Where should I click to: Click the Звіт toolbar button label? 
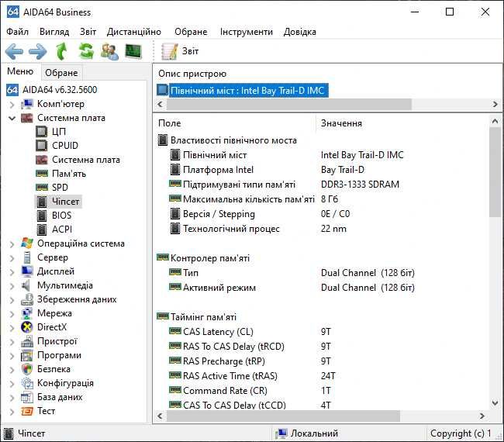(190, 51)
